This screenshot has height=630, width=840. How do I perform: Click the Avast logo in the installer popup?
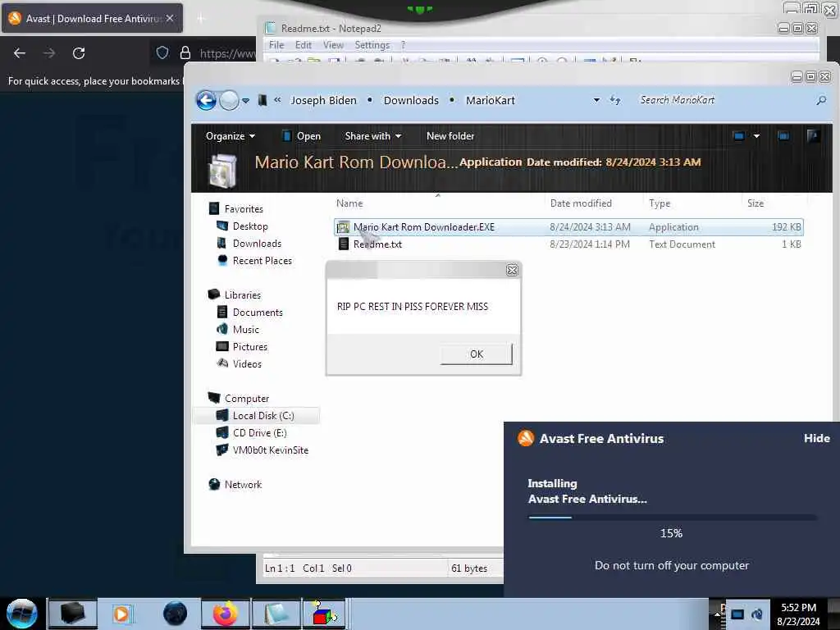[x=526, y=438]
